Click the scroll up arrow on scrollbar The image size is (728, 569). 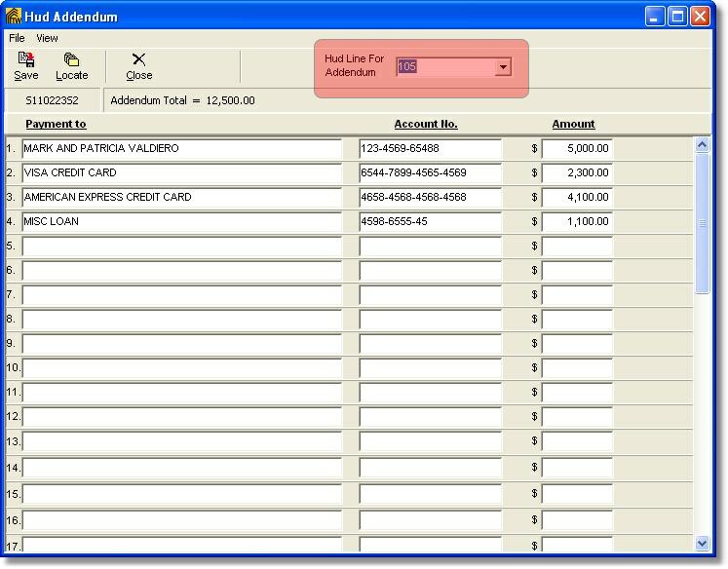(x=703, y=144)
